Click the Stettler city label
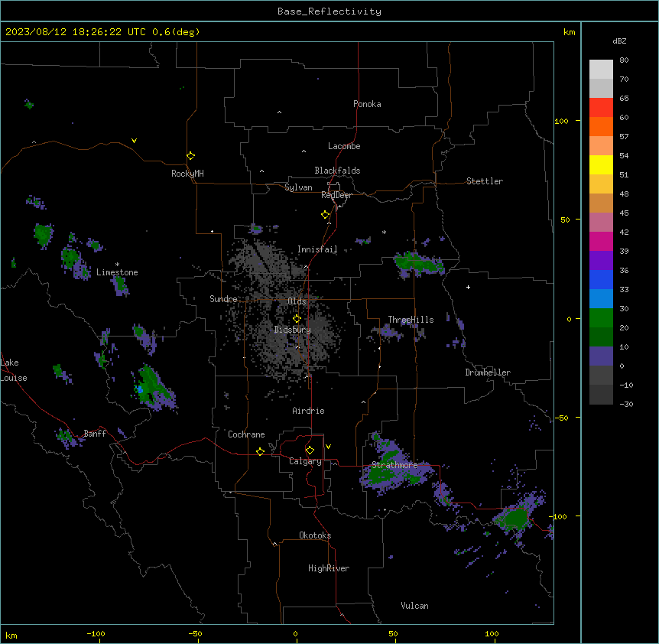This screenshot has height=644, width=659. point(485,181)
